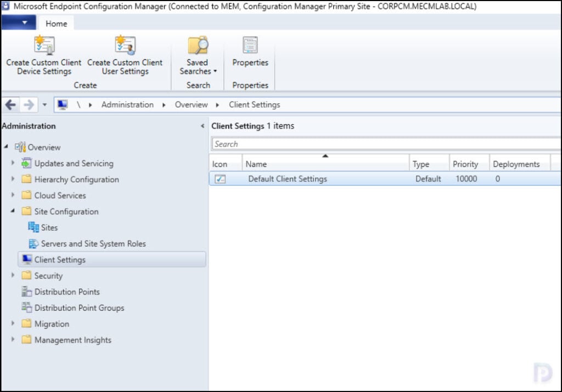
Task: Click the Migration folder icon
Action: [26, 323]
